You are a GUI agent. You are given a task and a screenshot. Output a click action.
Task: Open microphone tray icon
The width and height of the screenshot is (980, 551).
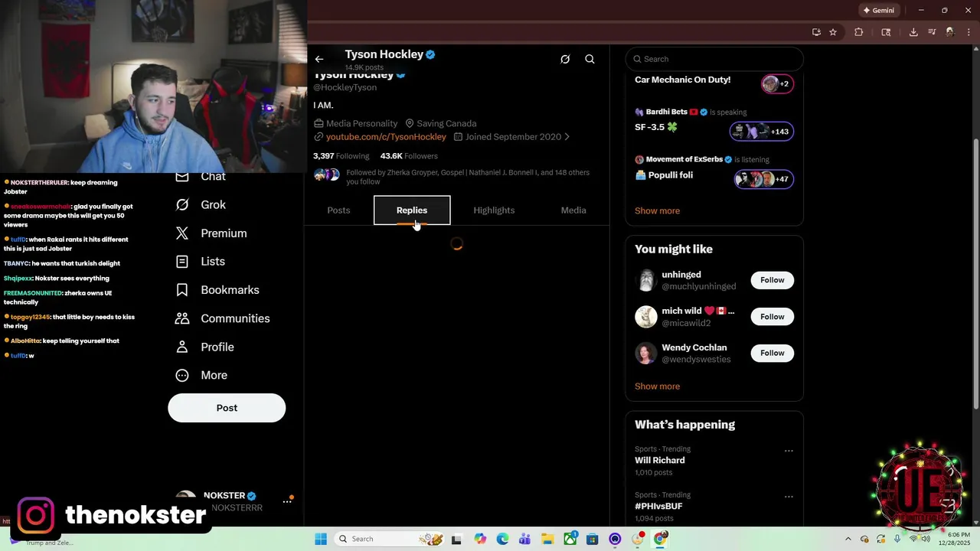click(897, 539)
